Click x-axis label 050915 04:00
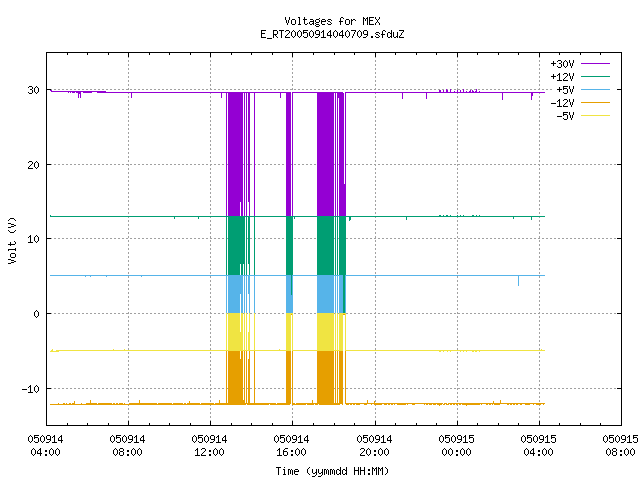The image size is (640, 480). (538, 446)
